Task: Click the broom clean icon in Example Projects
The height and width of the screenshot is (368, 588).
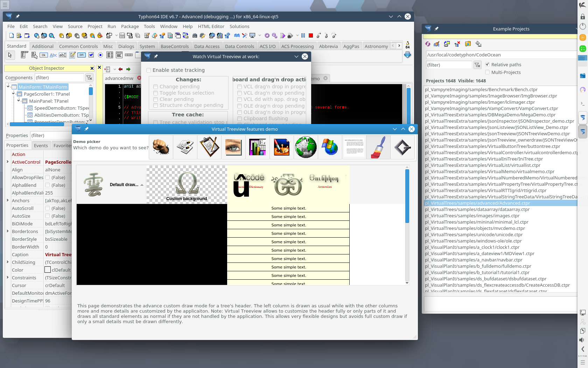Action: [436, 44]
